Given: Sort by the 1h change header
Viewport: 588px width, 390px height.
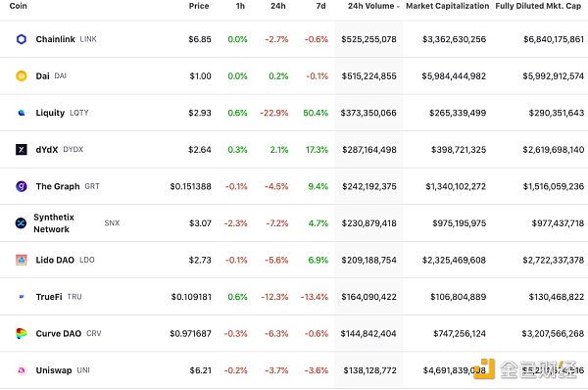Looking at the screenshot, I should 240,6.
